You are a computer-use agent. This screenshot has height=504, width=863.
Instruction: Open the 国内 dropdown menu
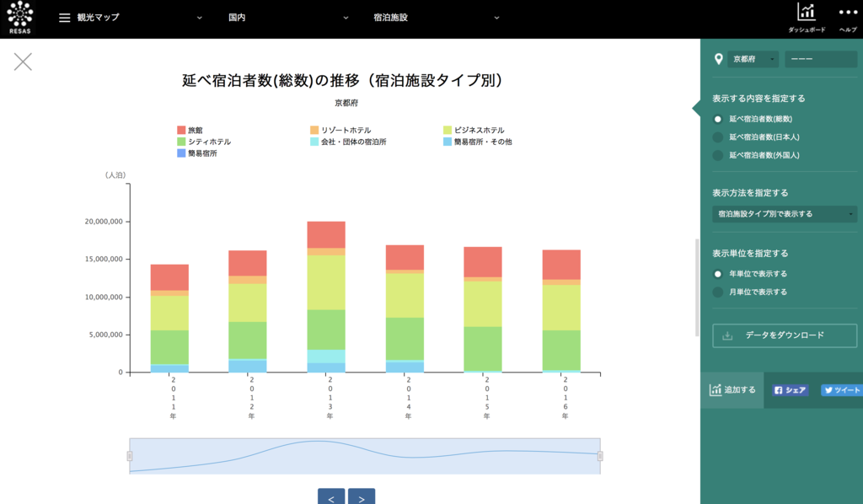pos(288,18)
